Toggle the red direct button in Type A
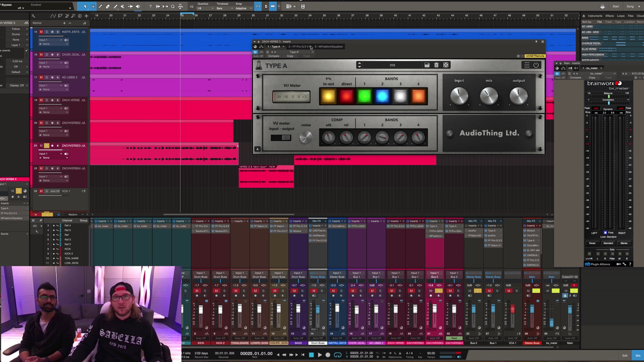 [x=346, y=96]
